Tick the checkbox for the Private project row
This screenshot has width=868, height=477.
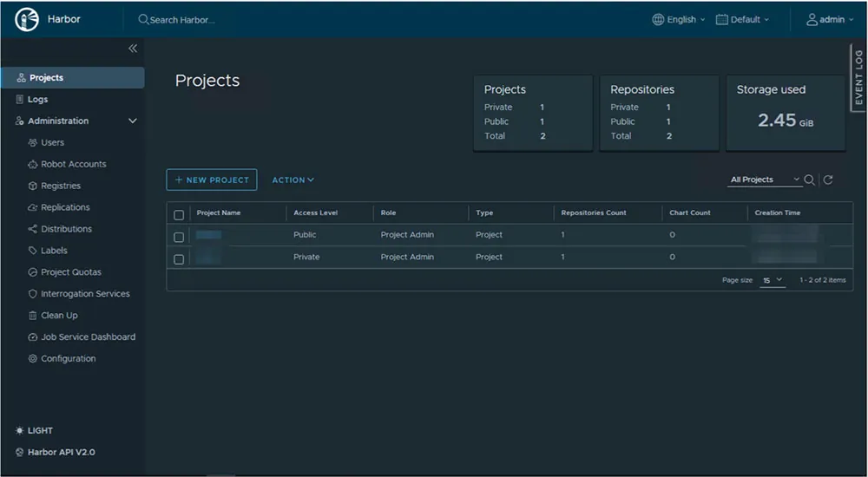[179, 259]
